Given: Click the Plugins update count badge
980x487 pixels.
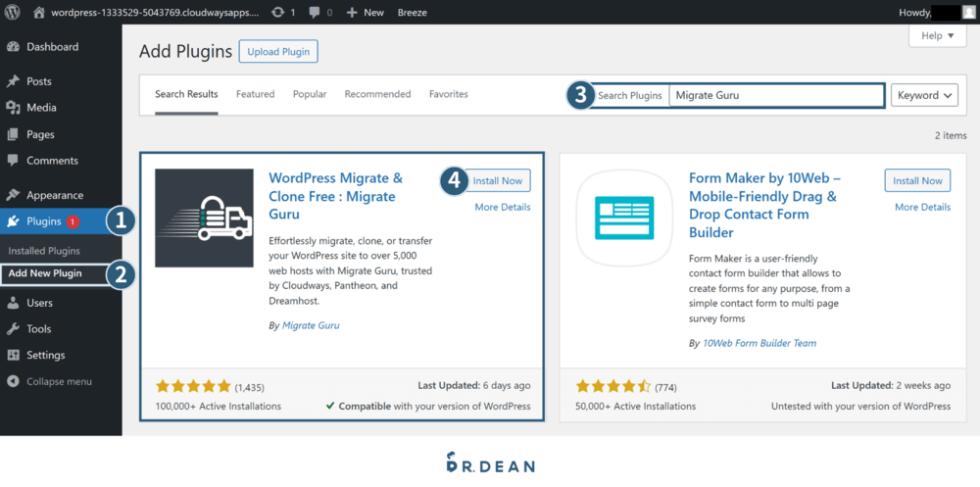Looking at the screenshot, I should (73, 221).
